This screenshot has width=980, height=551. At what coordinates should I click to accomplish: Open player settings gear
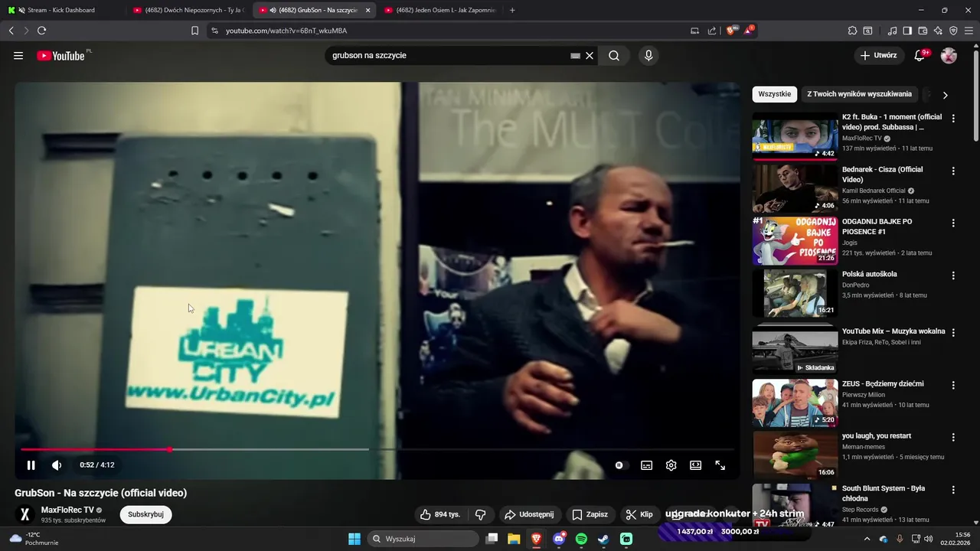tap(671, 465)
